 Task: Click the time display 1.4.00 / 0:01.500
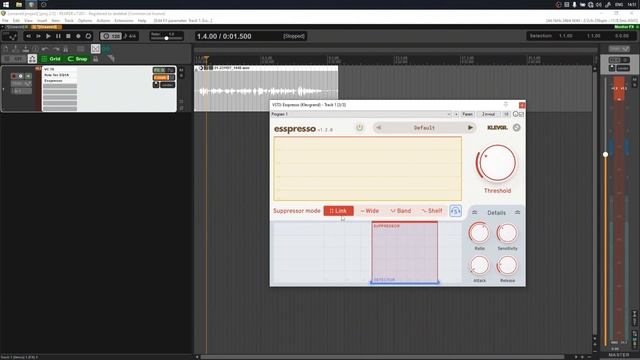coord(224,36)
